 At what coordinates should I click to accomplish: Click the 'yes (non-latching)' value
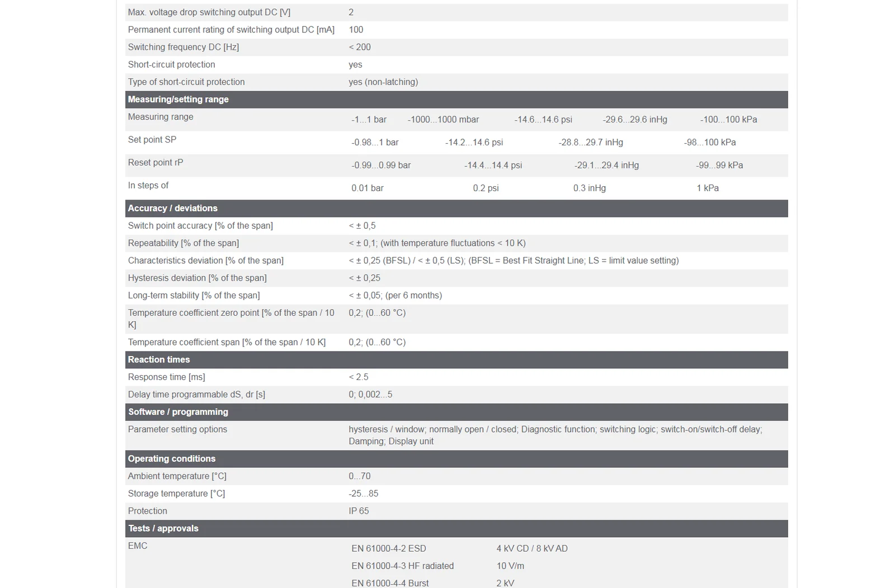383,82
